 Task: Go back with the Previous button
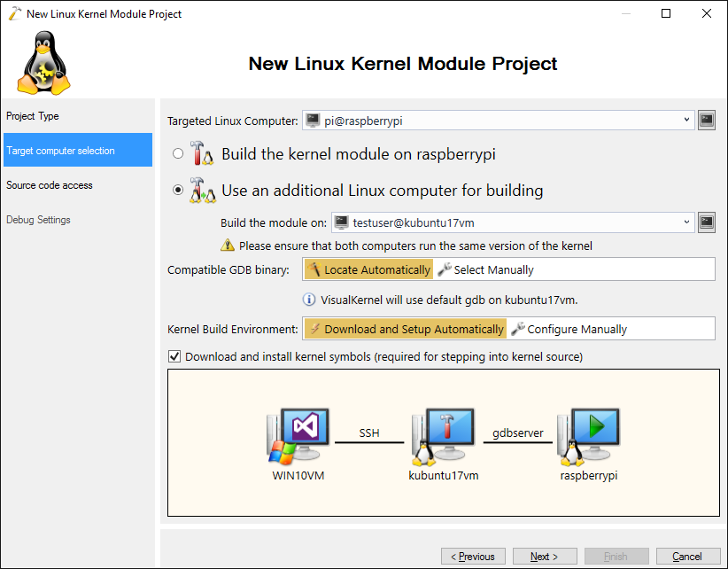tap(473, 556)
